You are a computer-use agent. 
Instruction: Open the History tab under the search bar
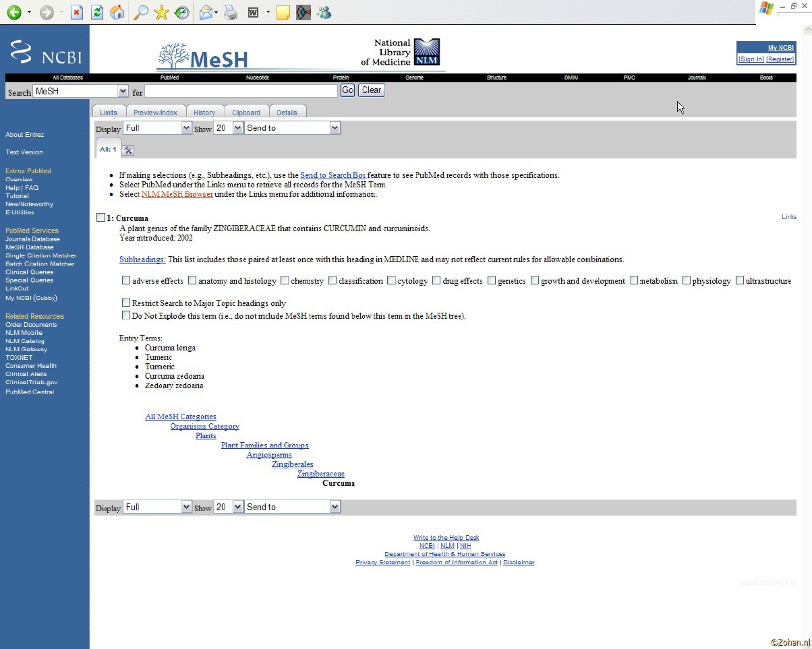click(204, 112)
